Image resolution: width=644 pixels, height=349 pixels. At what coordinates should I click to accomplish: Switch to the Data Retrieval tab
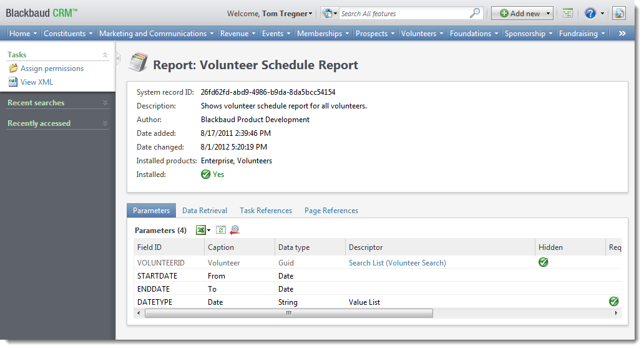[x=205, y=211]
